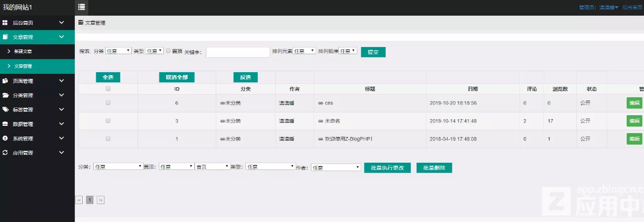Viewport: 644px width, 222px height.
Task: Open the 后台首页 sidebar menu
Action: point(37,22)
